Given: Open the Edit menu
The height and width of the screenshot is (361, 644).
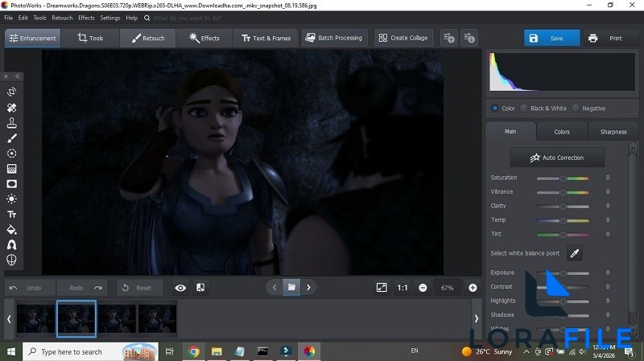Looking at the screenshot, I should pyautogui.click(x=23, y=18).
